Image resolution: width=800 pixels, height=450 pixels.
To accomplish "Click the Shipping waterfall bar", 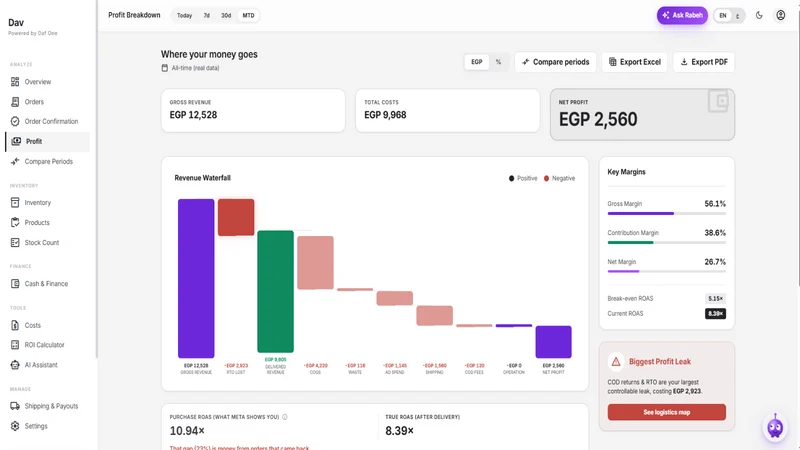I will 435,316.
